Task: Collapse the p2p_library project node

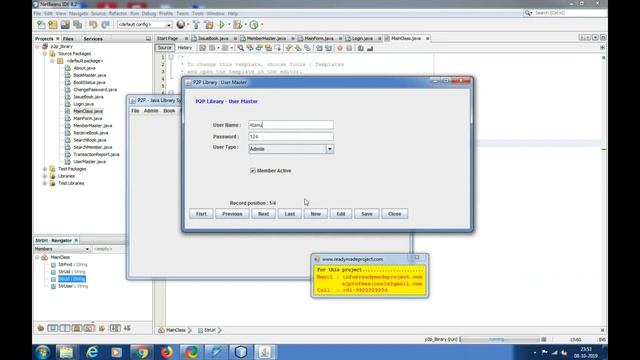Action: coord(38,47)
